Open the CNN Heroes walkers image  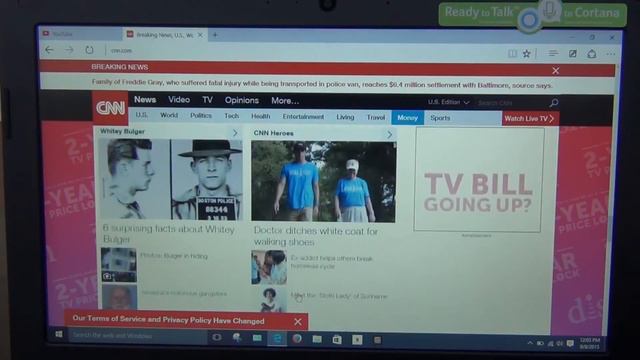pos(323,182)
